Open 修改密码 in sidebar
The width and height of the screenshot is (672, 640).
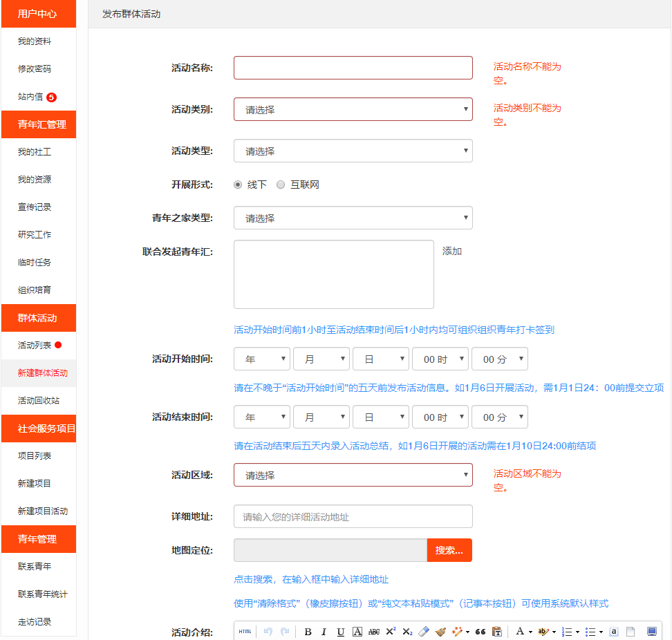click(35, 69)
